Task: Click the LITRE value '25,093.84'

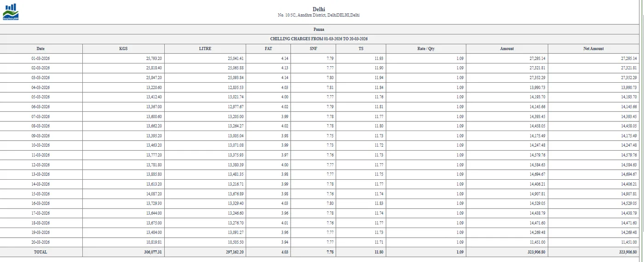Action: tap(236, 78)
